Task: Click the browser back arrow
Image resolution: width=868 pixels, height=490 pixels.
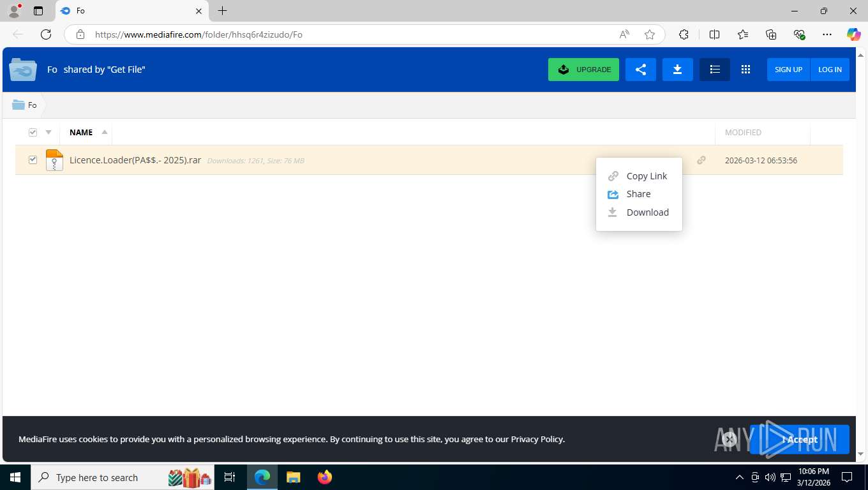Action: pyautogui.click(x=18, y=34)
